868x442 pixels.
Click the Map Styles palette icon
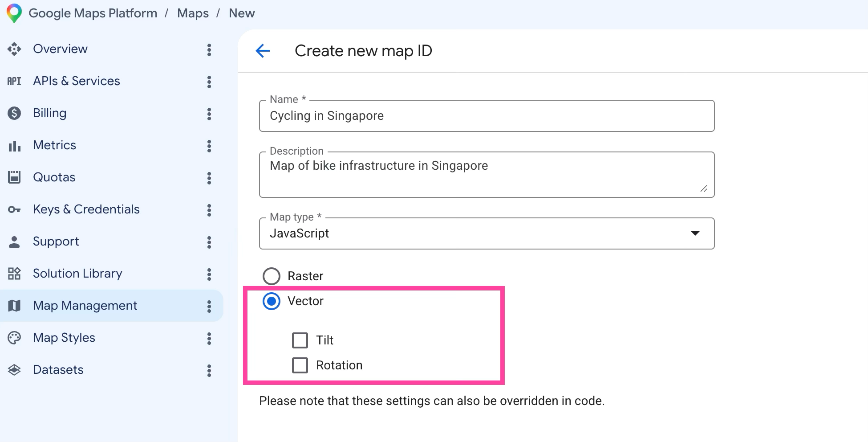(x=14, y=338)
